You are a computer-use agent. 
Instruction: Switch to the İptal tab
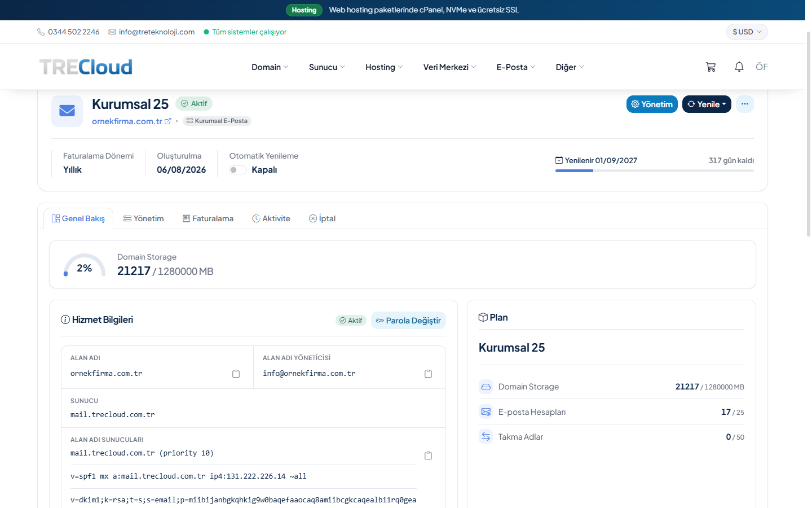(323, 218)
